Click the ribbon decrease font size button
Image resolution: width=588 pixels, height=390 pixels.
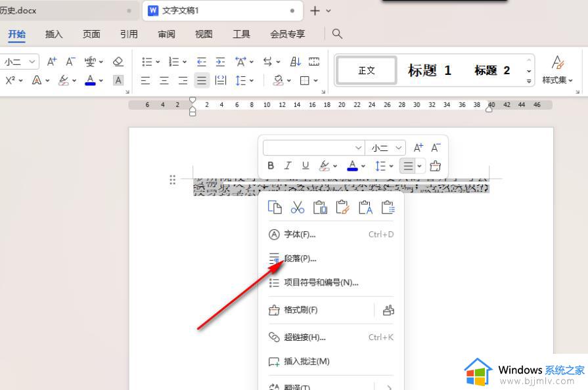[70, 62]
